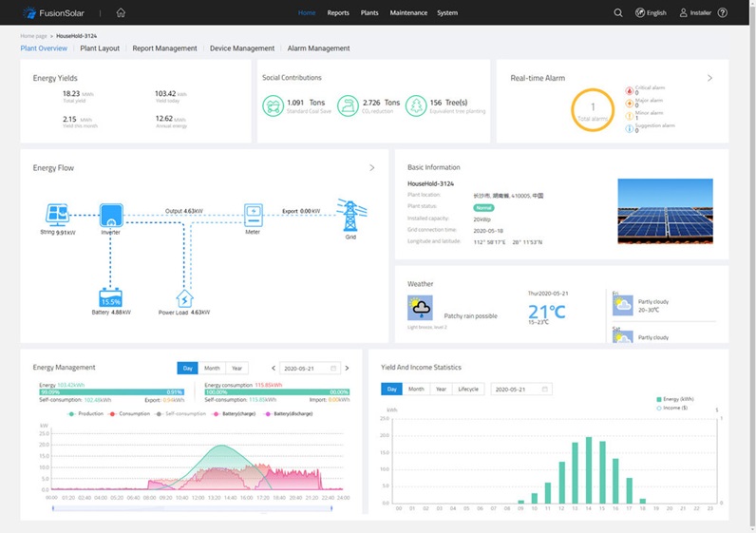Image resolution: width=756 pixels, height=533 pixels.
Task: Click the Yield statistics date field
Action: [521, 389]
